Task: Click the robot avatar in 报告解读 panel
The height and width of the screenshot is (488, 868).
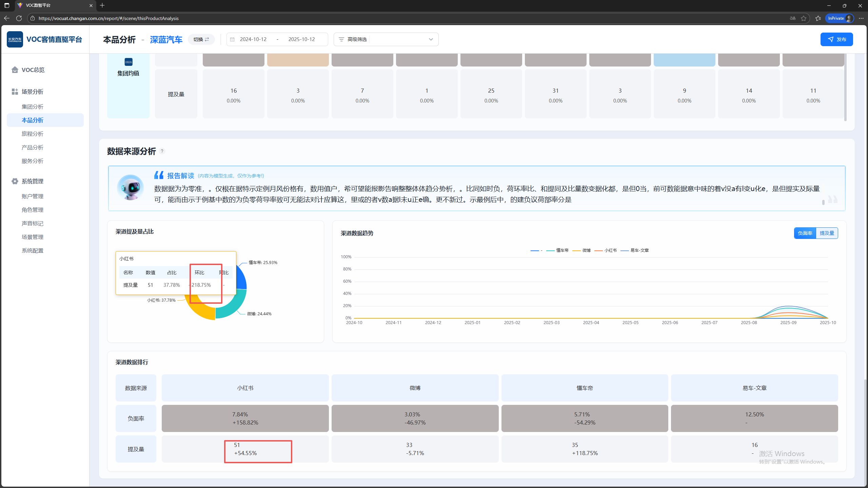Action: tap(130, 188)
